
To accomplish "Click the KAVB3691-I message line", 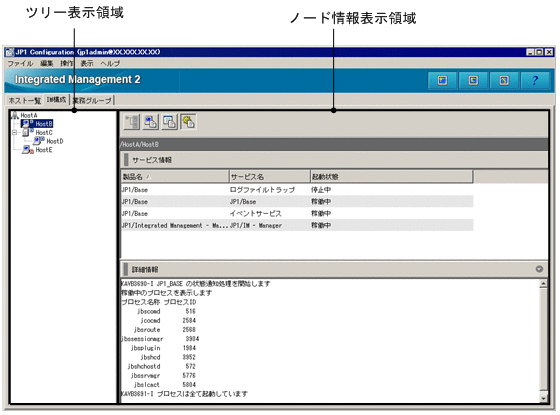I will click(184, 394).
